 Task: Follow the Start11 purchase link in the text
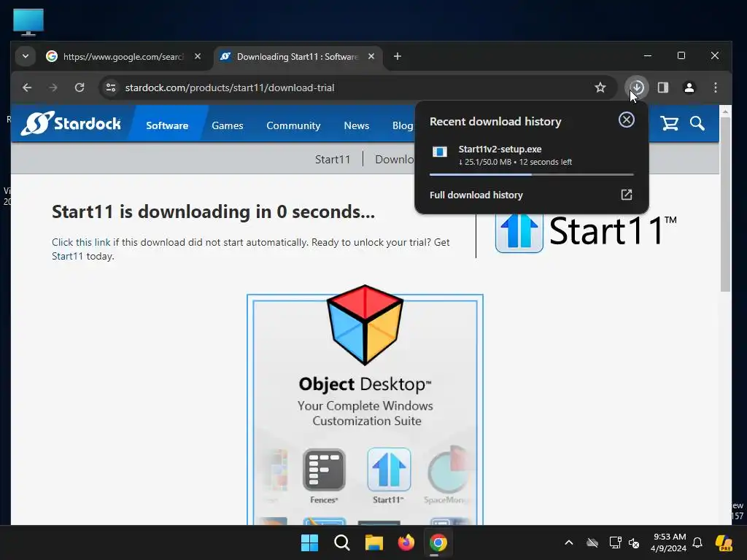(67, 256)
